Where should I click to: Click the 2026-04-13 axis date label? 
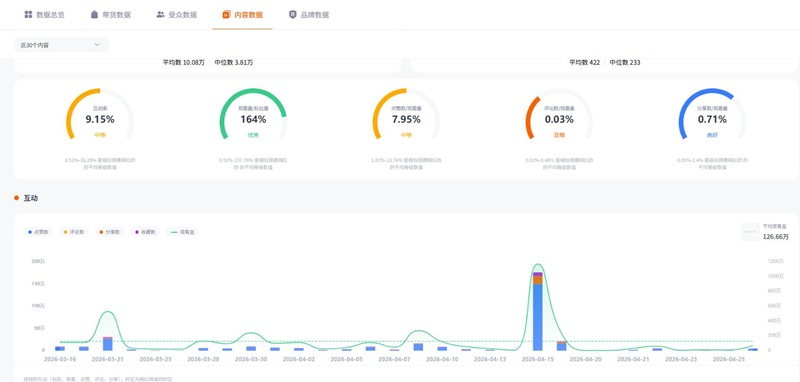[490, 359]
